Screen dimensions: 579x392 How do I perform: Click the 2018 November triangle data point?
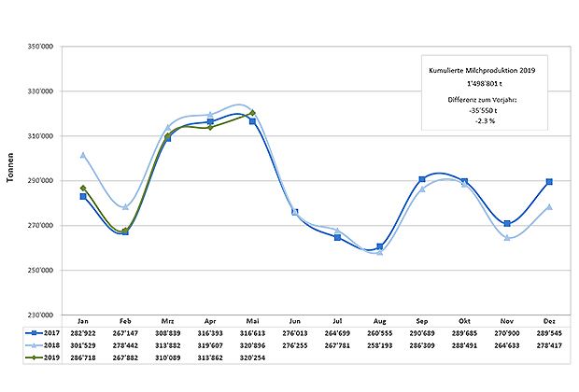pyautogui.click(x=506, y=238)
